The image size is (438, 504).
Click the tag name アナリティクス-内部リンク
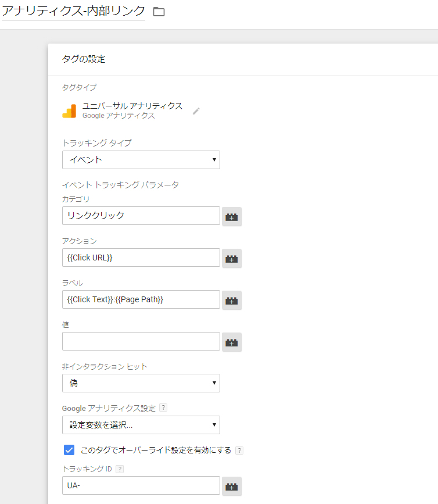tap(74, 11)
